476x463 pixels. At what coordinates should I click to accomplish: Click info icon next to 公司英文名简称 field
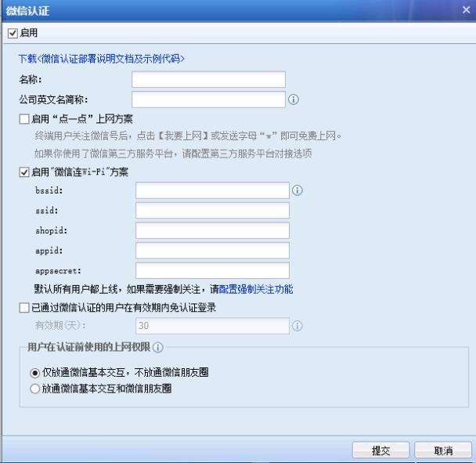[294, 99]
